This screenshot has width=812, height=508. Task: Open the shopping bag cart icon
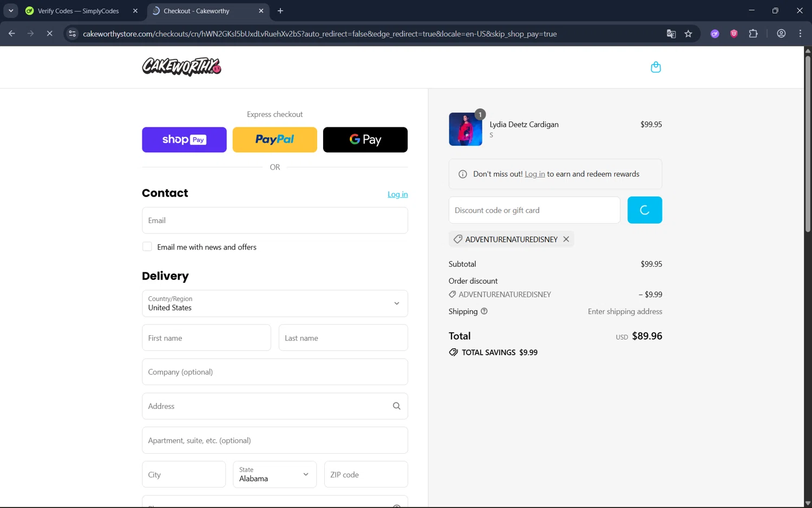[656, 67]
